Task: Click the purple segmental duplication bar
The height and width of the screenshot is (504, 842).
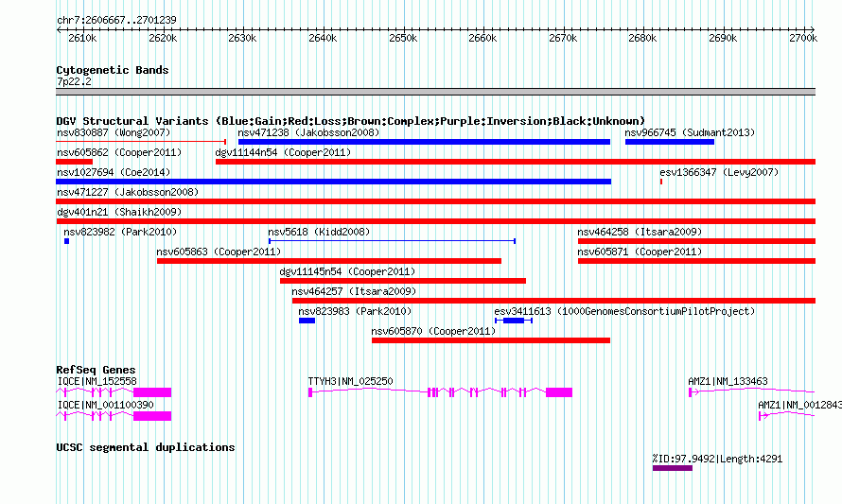Action: click(x=673, y=469)
